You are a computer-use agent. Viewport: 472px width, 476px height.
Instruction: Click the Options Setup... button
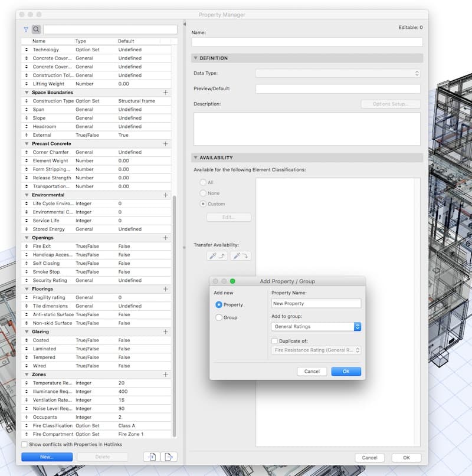coord(391,104)
